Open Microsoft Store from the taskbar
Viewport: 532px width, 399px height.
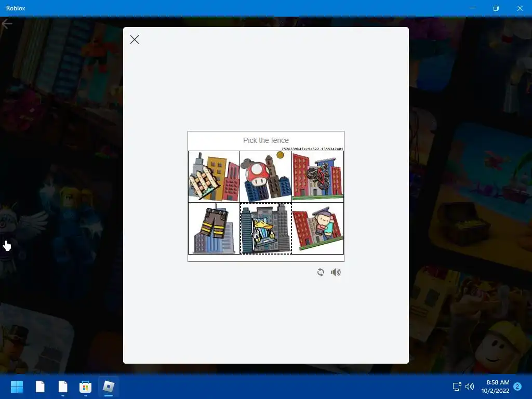point(86,387)
